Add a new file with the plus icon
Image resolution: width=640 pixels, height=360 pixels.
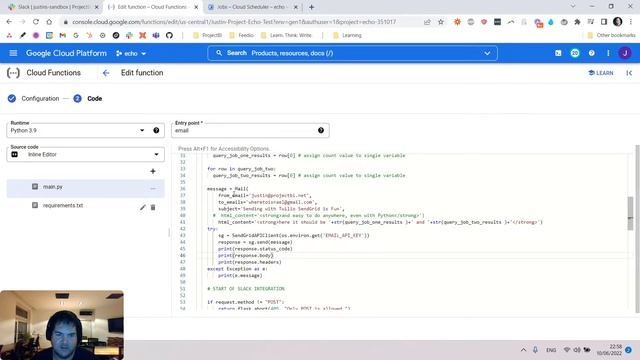click(x=153, y=171)
